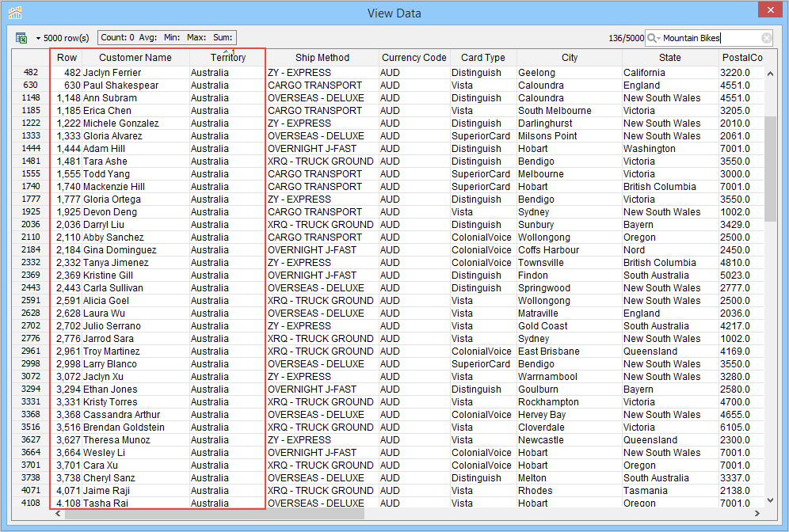Click the PostalCode column header
This screenshot has height=532, width=789.
pos(741,57)
